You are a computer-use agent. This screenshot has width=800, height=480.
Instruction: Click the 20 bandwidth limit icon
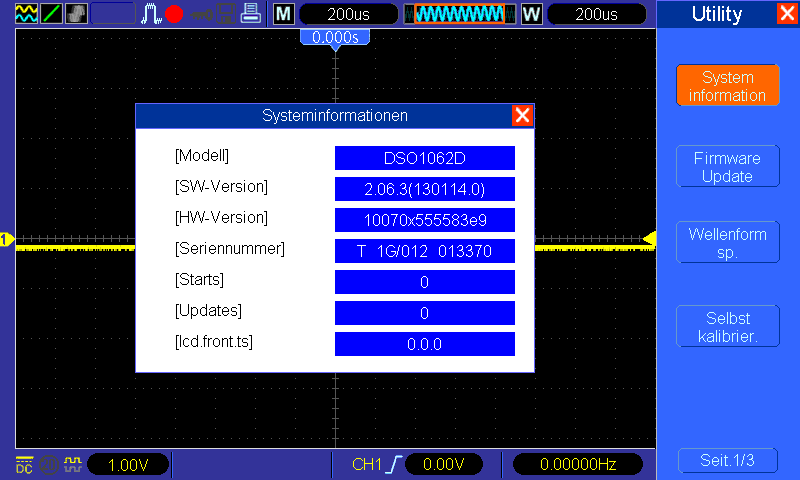[49, 465]
